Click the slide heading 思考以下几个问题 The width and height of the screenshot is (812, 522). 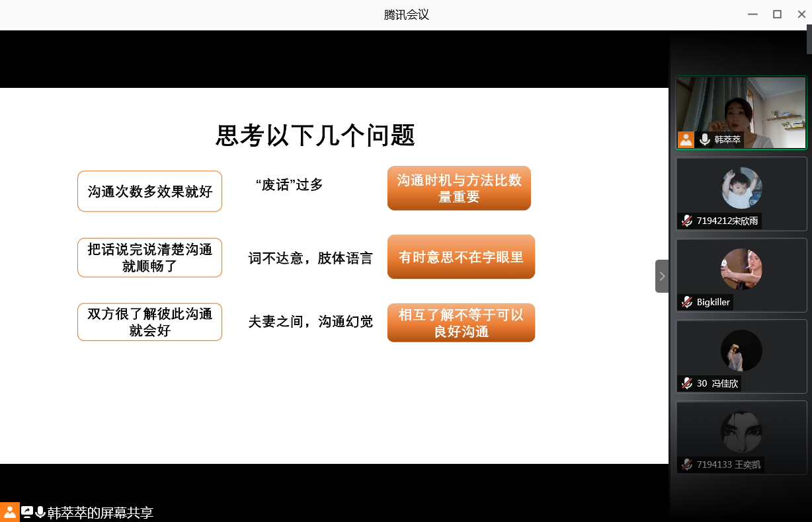(315, 135)
